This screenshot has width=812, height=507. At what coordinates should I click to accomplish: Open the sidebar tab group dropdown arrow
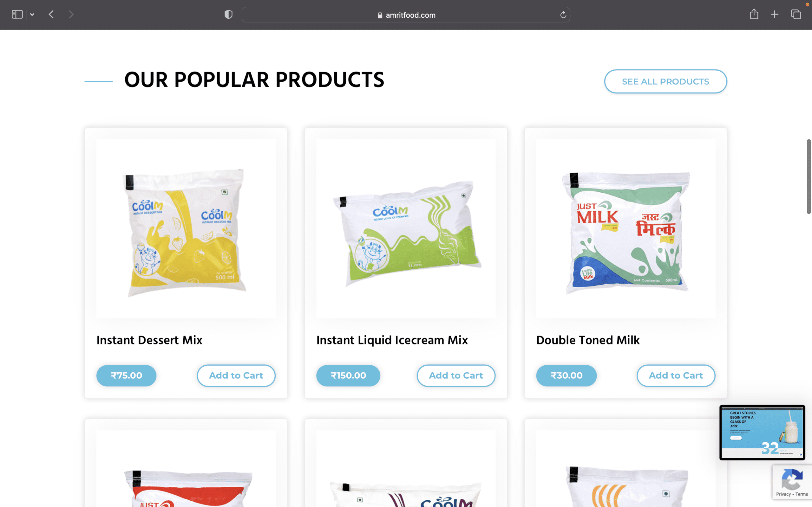click(32, 15)
